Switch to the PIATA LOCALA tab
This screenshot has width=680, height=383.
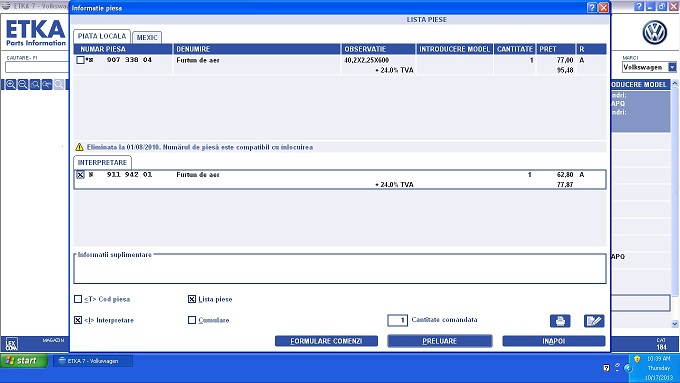click(x=102, y=36)
